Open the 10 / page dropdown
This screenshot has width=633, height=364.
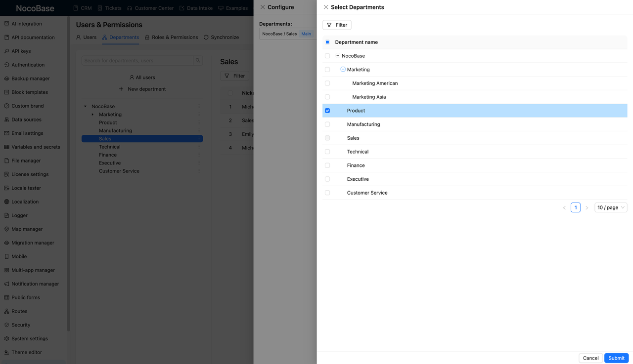point(611,207)
